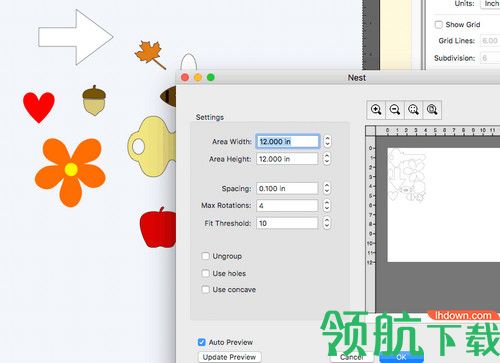The height and width of the screenshot is (363, 500).
Task: Close the Nest dialog with the red button
Action: (185, 77)
